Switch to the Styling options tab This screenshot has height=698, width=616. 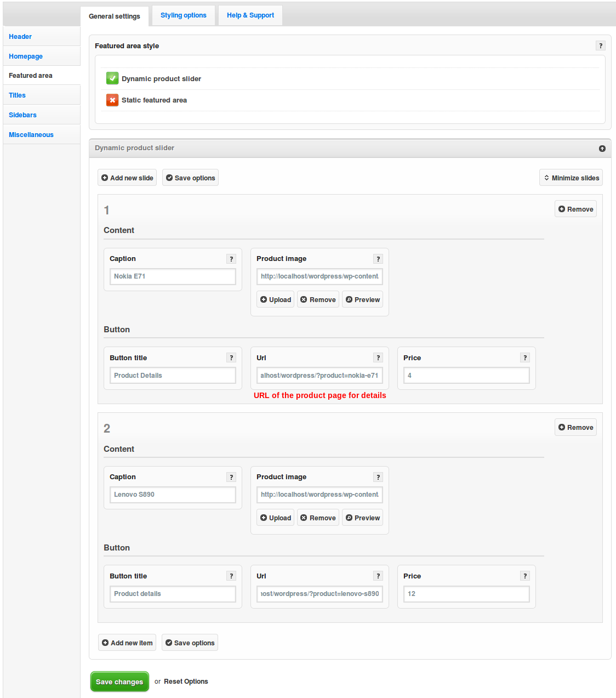[x=183, y=15]
